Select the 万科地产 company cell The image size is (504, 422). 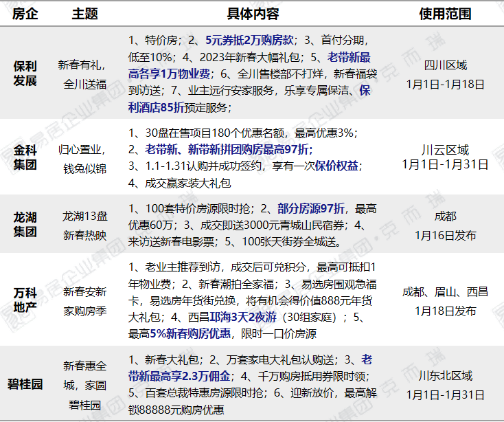[25, 300]
